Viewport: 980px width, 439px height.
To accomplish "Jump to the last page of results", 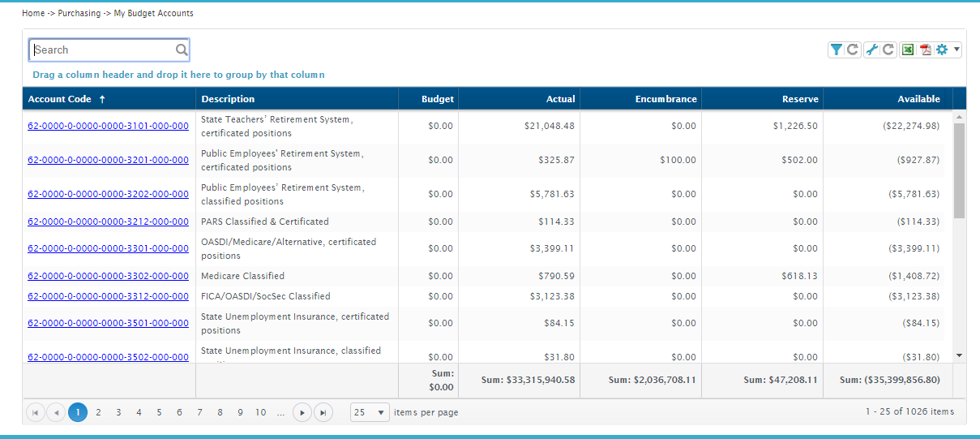I will 323,412.
